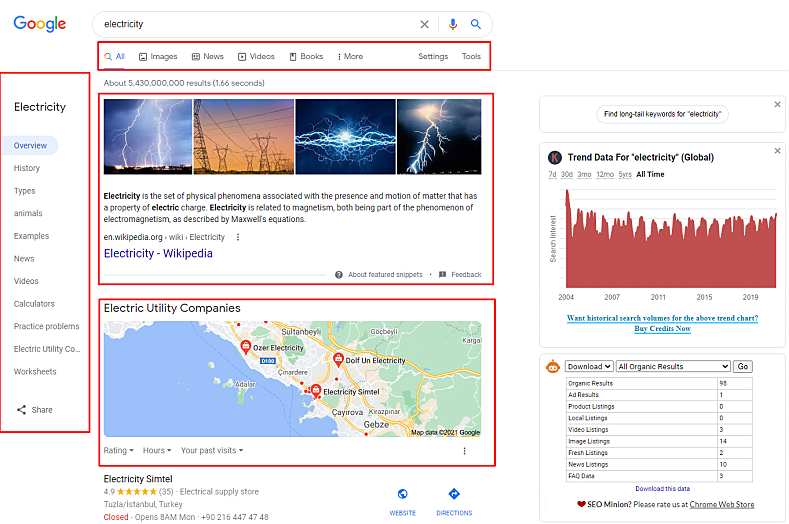The width and height of the screenshot is (789, 524).
Task: Click the Directions arrow icon
Action: click(x=454, y=494)
